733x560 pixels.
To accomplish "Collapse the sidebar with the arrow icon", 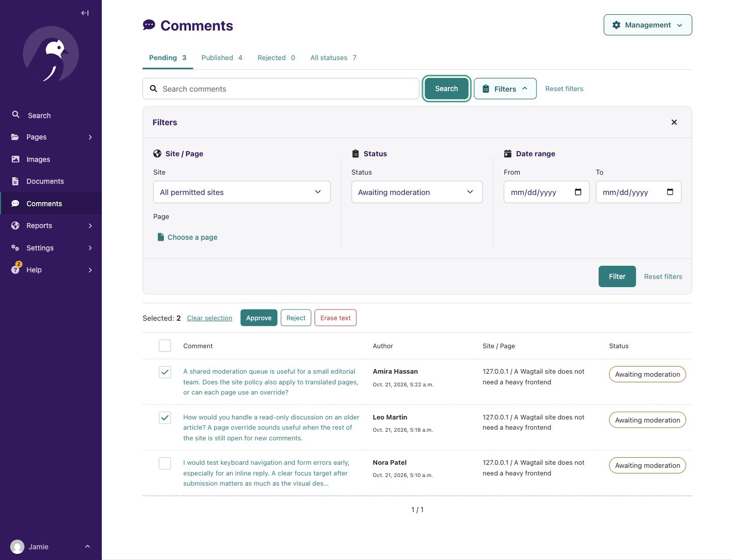I will (x=85, y=13).
